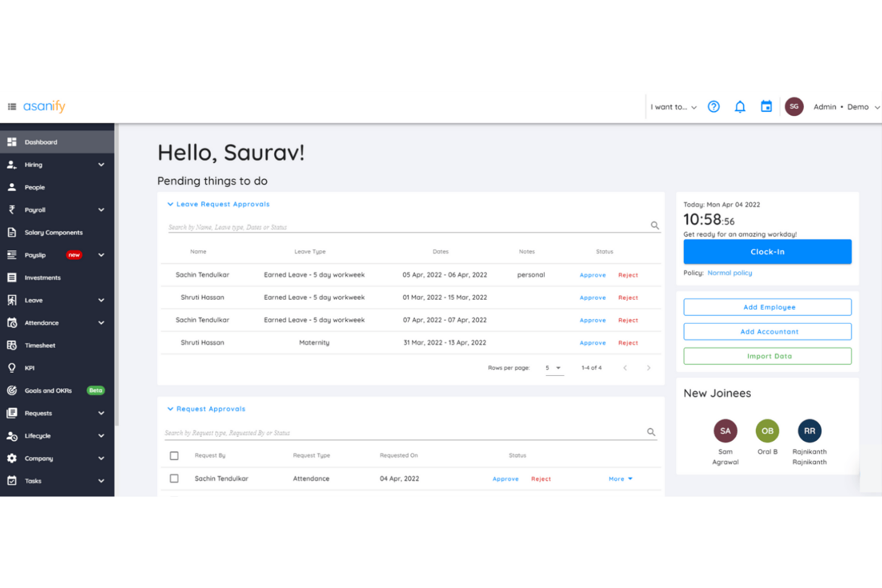The width and height of the screenshot is (882, 588).
Task: Reject Shruti Hassan's Maternity leave request
Action: [628, 343]
